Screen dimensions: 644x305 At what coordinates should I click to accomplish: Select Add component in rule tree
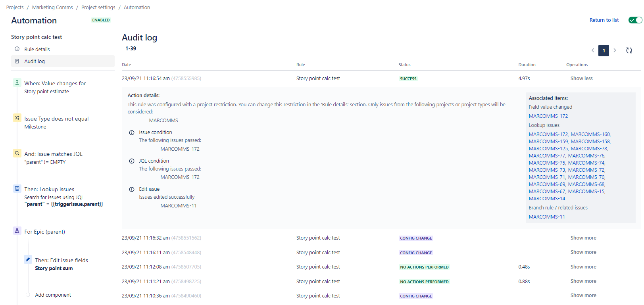point(53,295)
